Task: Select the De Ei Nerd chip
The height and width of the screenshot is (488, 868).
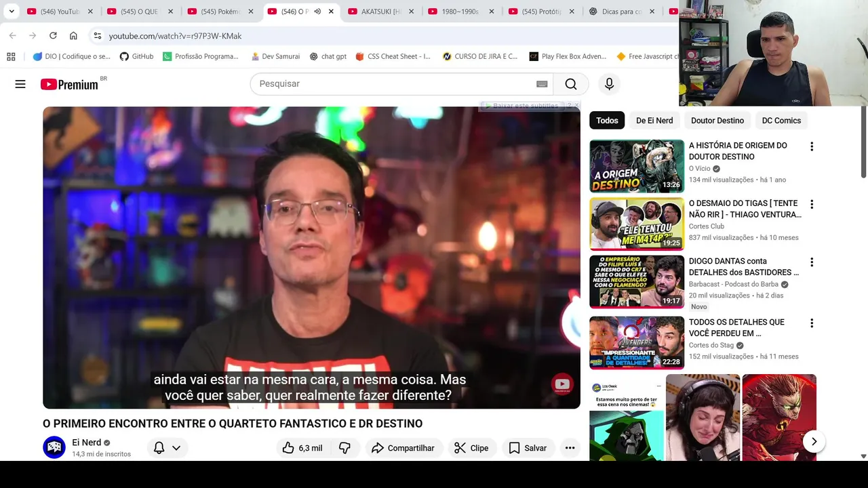Action: pyautogui.click(x=654, y=121)
